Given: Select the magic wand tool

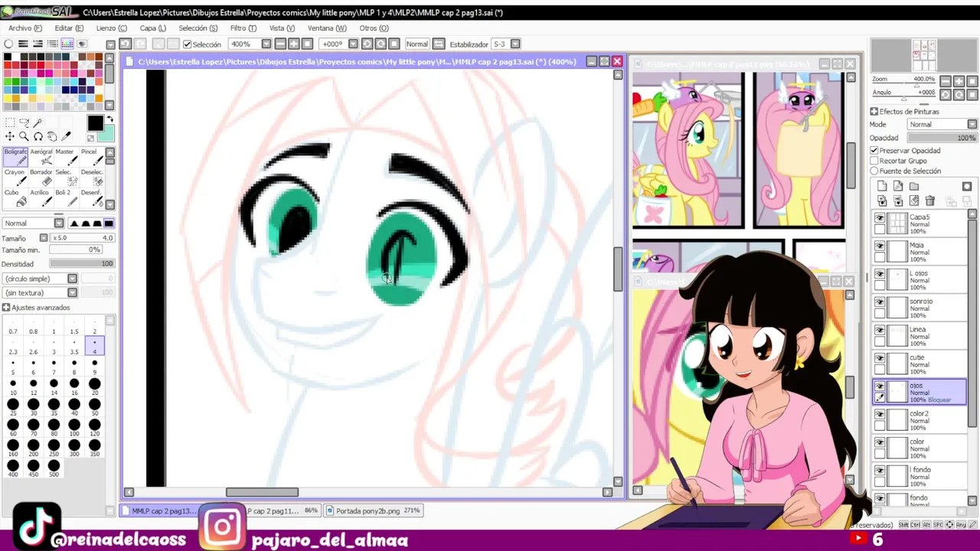Looking at the screenshot, I should [x=38, y=122].
